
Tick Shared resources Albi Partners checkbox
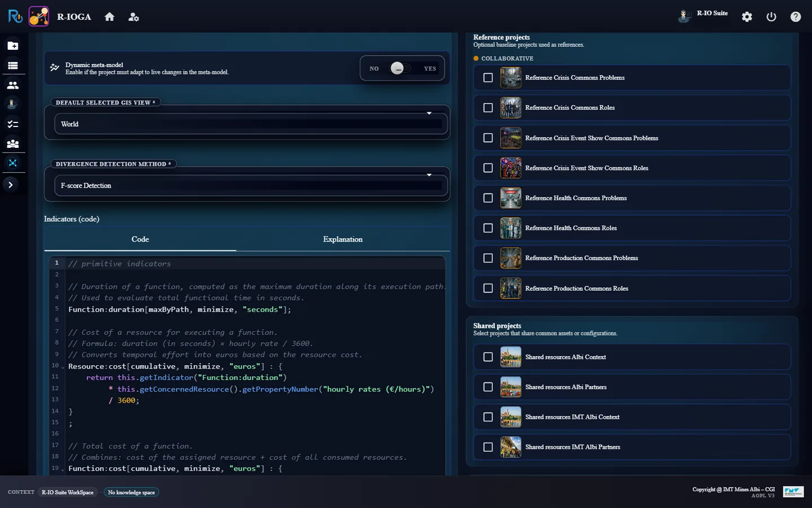click(x=488, y=387)
